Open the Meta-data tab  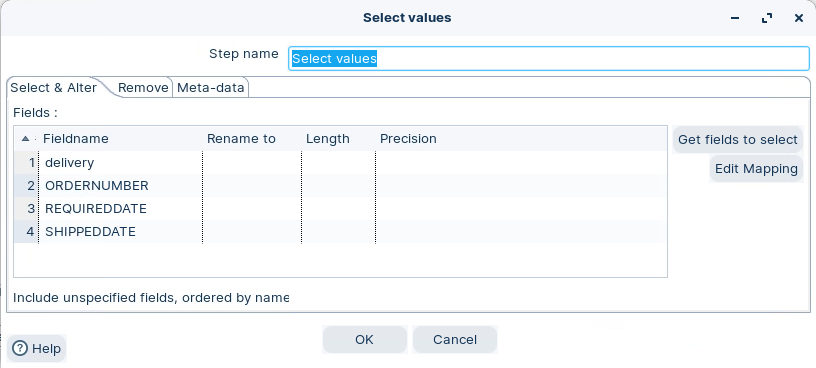(x=210, y=87)
